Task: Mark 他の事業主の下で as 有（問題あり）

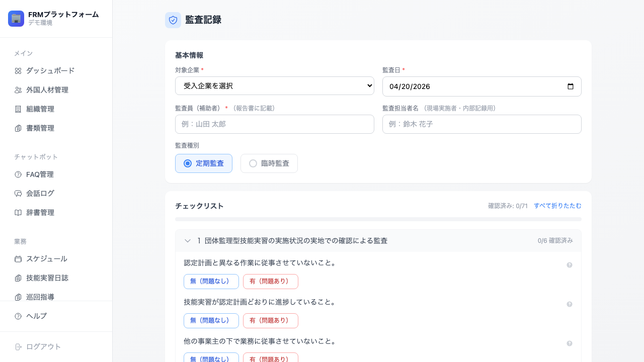Action: click(271, 357)
